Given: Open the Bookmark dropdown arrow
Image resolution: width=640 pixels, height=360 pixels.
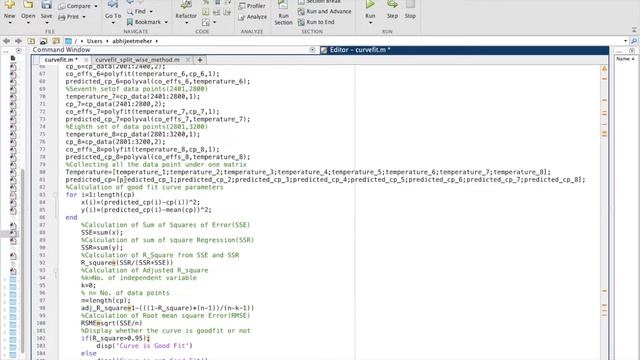Looking at the screenshot, I should [x=166, y=22].
